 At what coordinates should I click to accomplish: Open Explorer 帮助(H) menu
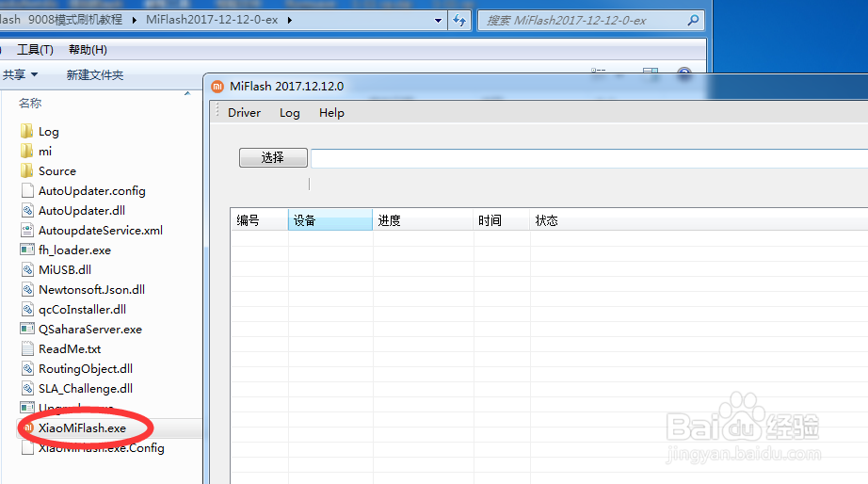[88, 50]
